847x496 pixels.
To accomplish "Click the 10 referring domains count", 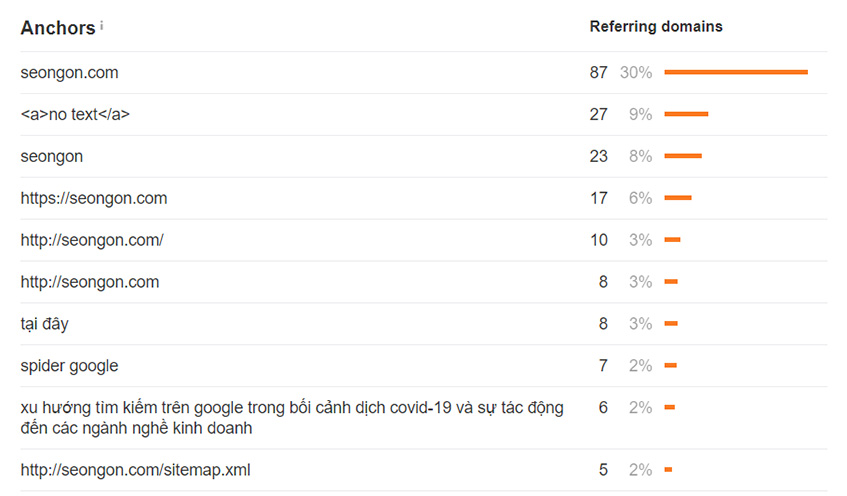I will (x=599, y=240).
